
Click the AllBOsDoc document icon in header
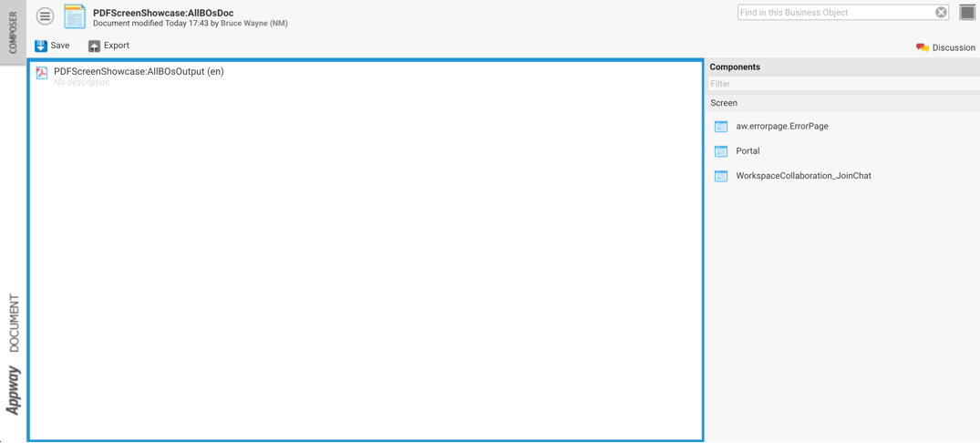(x=75, y=16)
